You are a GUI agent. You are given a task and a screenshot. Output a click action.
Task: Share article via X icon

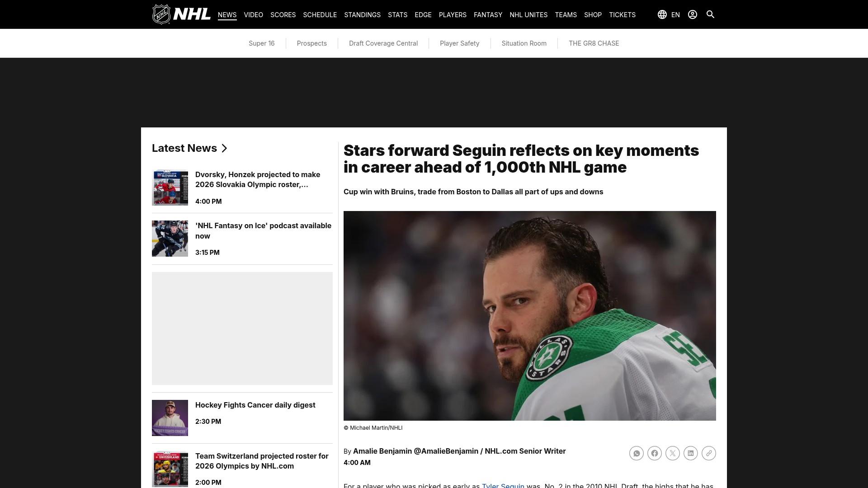(673, 453)
